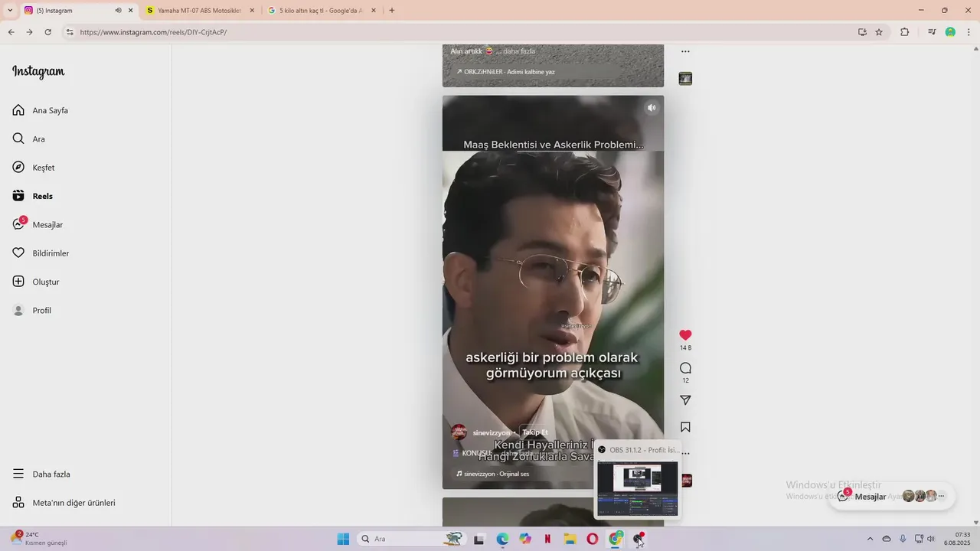Mute Instagram tab via speaker icon

[x=118, y=11]
